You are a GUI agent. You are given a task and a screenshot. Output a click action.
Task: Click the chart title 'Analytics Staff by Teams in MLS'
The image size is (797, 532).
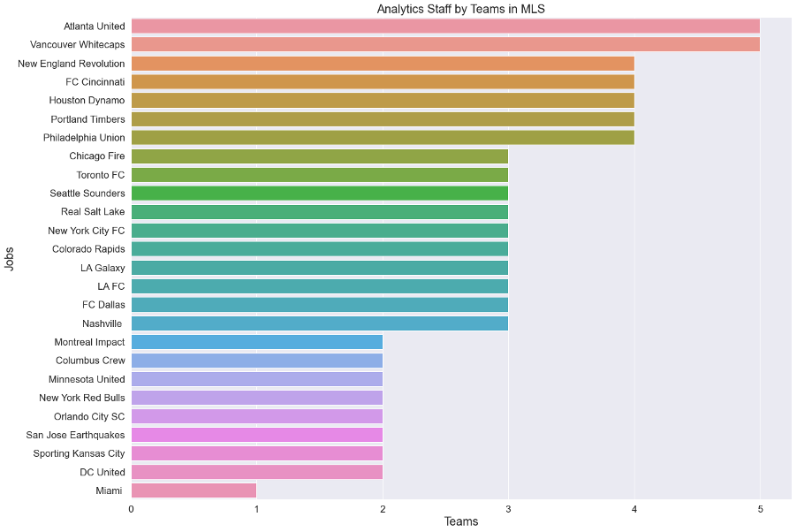pos(460,9)
